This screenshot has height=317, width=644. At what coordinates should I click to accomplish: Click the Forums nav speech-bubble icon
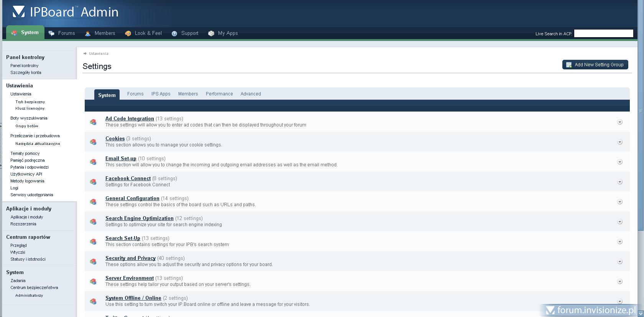(x=51, y=33)
